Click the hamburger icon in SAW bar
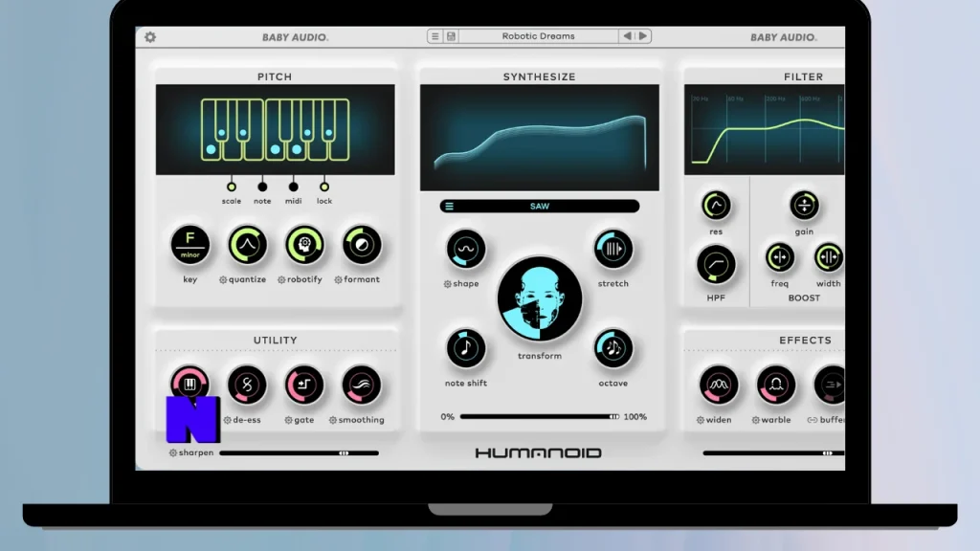 coord(450,207)
